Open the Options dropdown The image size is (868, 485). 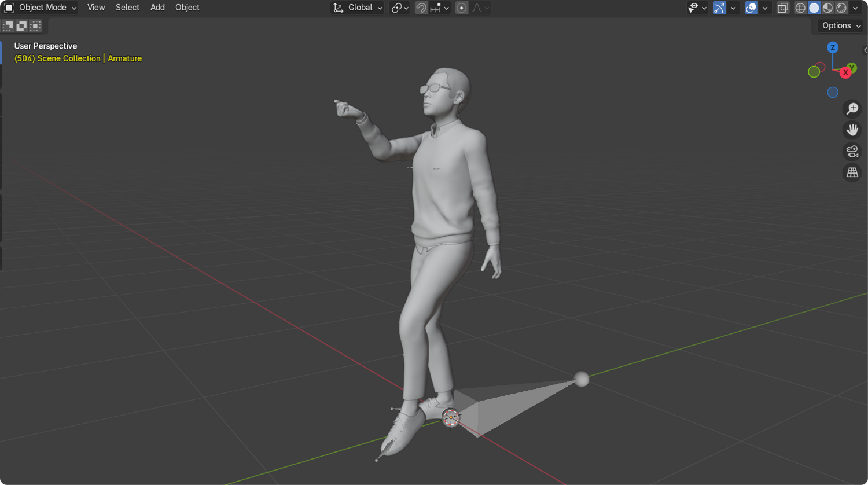(841, 25)
